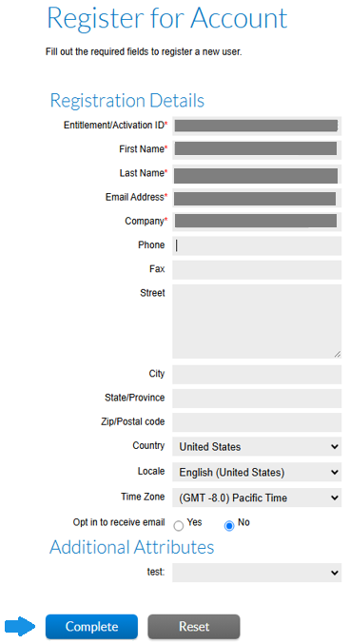Click the Email Address field

tap(257, 198)
